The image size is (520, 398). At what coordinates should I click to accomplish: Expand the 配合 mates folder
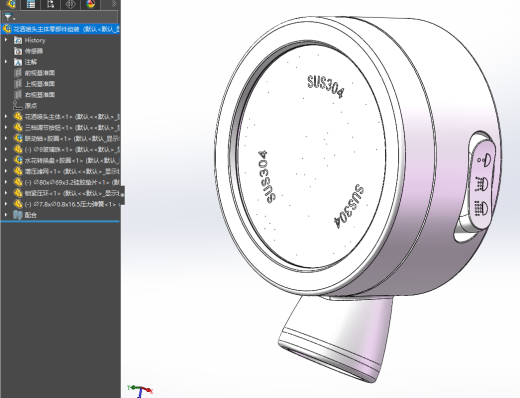pos(6,215)
